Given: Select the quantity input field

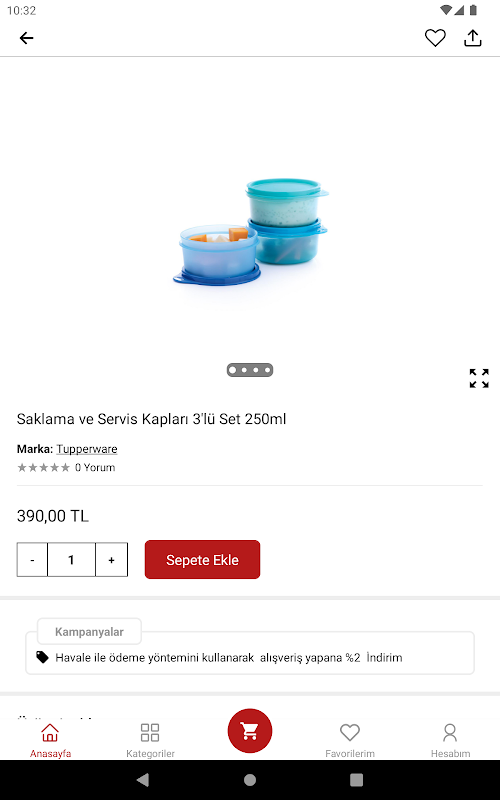Looking at the screenshot, I should click(x=71, y=560).
